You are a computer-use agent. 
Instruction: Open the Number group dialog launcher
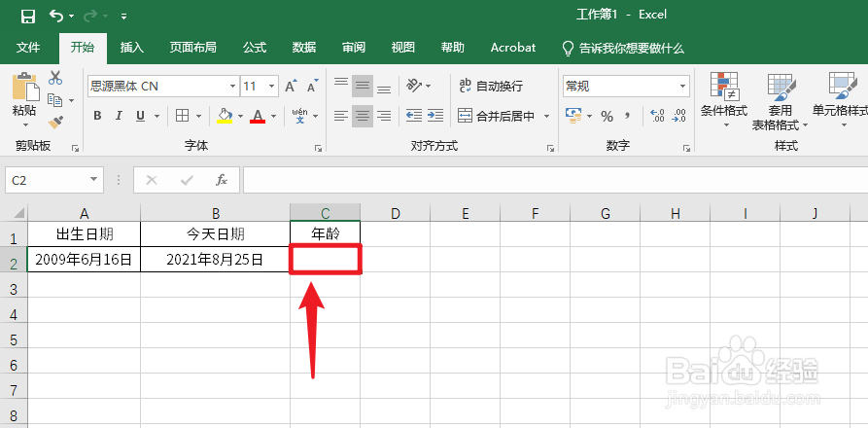coord(686,148)
